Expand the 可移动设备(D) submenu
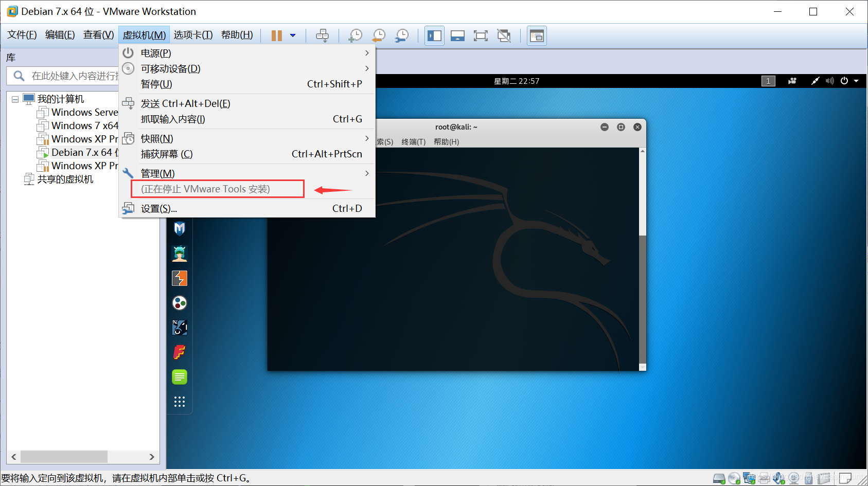Viewport: 868px width, 486px height. point(247,68)
